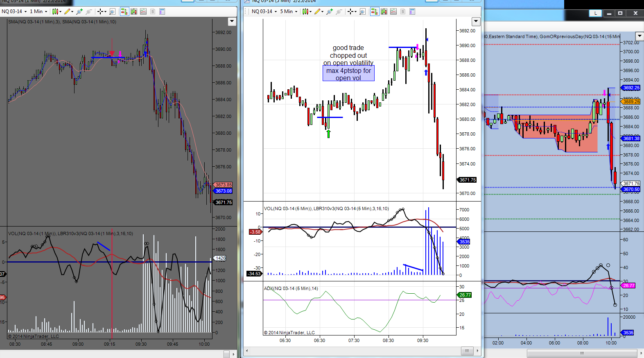Click the 26.77 ADX value marker on 5 Min chart
Viewport: 644px width, 358px height.
[465, 295]
